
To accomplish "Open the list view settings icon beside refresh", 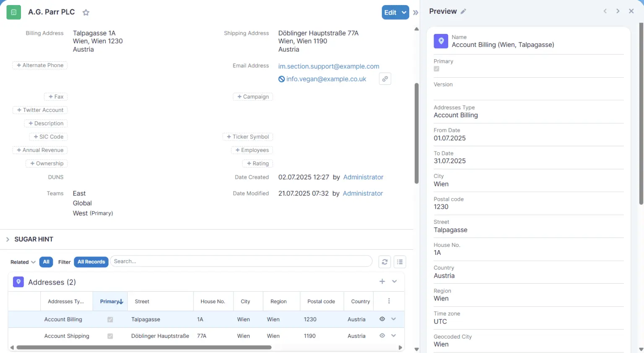I will click(x=400, y=261).
